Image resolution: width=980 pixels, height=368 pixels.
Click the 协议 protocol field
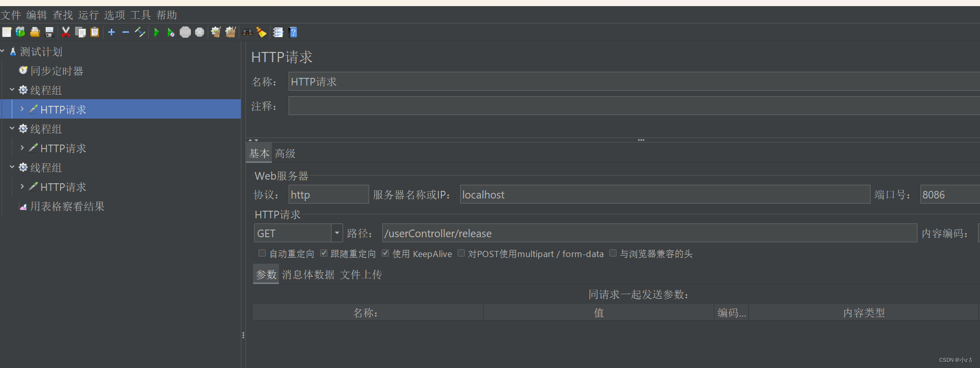329,194
